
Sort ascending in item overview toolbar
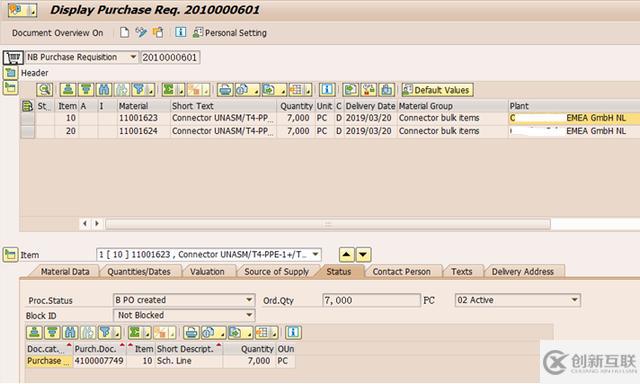coord(68,90)
